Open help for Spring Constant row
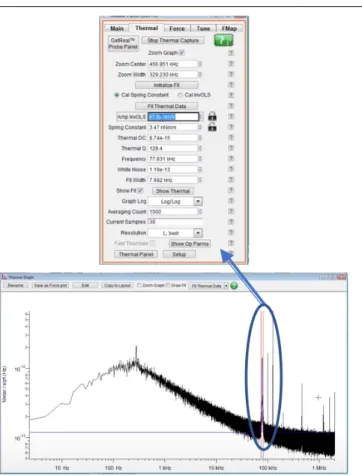Screen dimensions: 362x476 pyautogui.click(x=231, y=127)
